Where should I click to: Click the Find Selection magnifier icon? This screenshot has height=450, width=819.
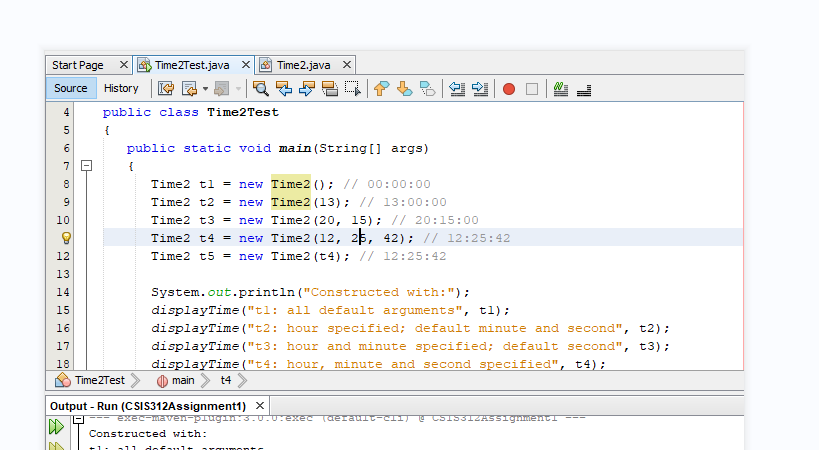coord(261,89)
